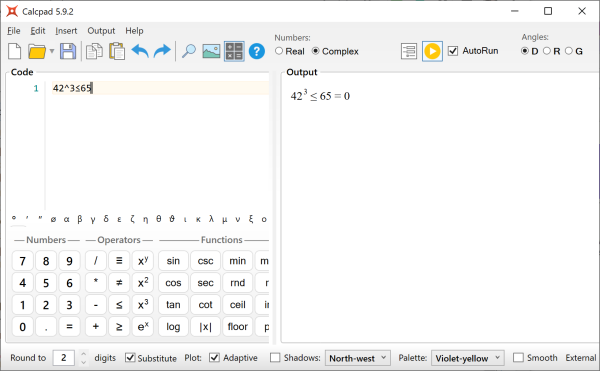Insert the cot function
The image size is (600, 371).
(205, 305)
